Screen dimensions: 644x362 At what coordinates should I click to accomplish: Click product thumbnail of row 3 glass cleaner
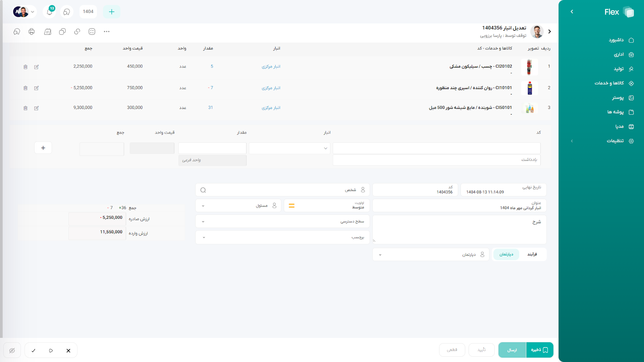tap(529, 108)
